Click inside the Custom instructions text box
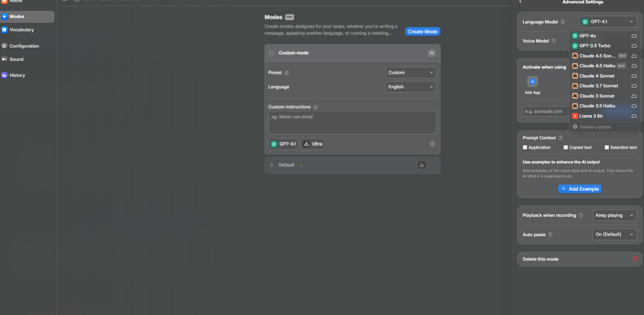The width and height of the screenshot is (644, 315). click(352, 123)
